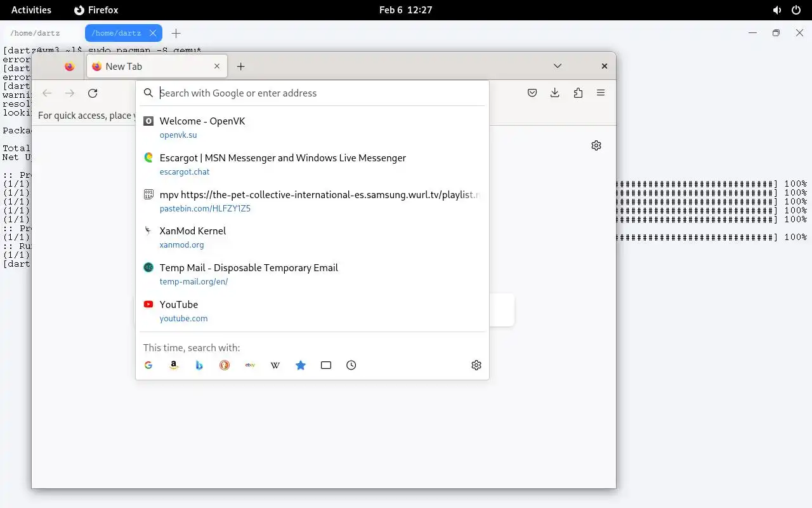Image resolution: width=812 pixels, height=508 pixels.
Task: Add a new terminal tab
Action: (176, 33)
